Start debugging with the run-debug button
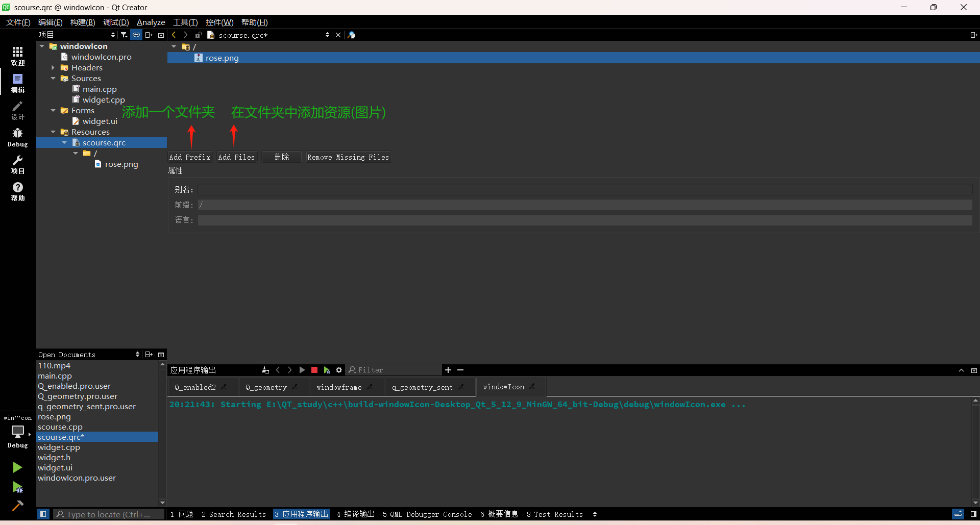 (17, 487)
